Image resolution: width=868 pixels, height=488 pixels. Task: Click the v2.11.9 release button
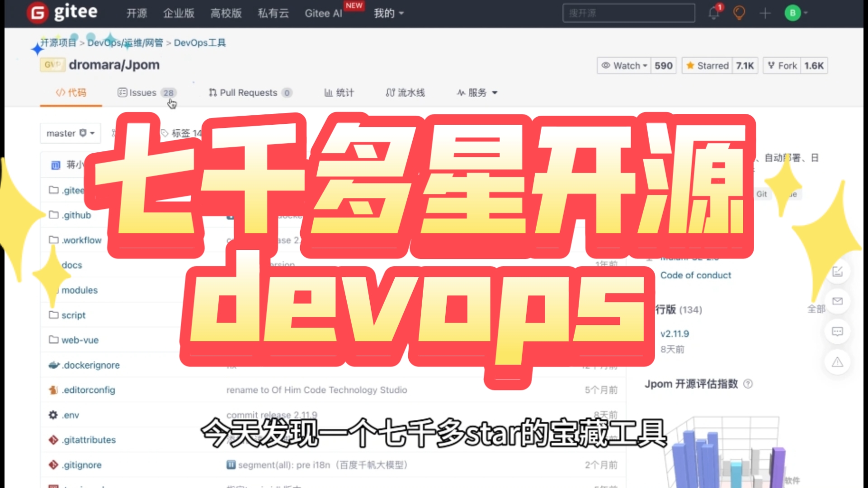674,333
